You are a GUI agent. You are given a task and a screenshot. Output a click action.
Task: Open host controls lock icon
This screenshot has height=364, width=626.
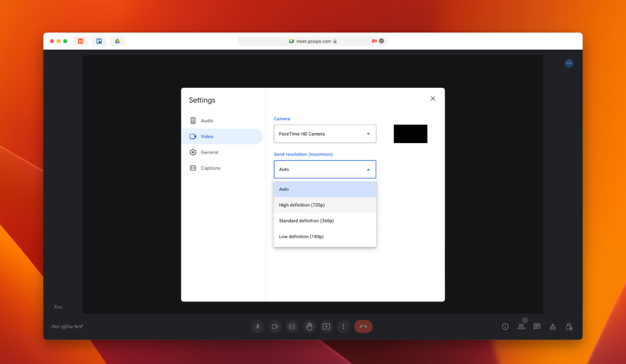click(x=569, y=327)
